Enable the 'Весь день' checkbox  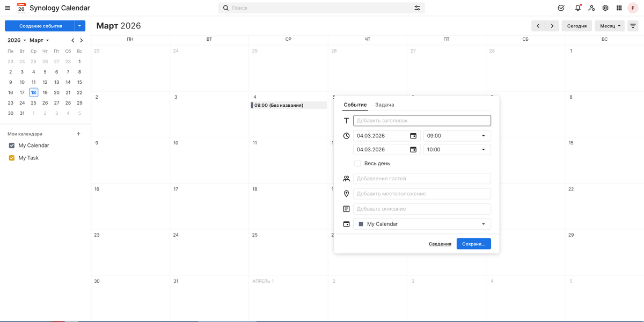click(357, 163)
